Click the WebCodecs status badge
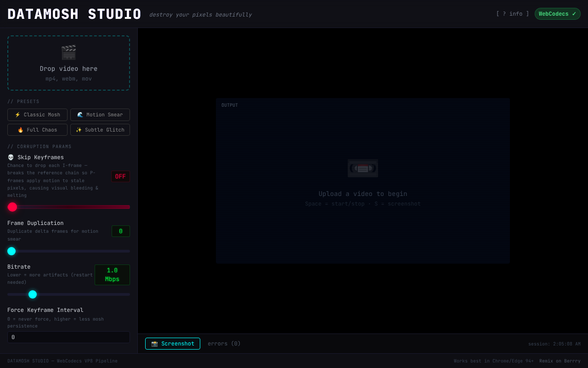The width and height of the screenshot is (588, 368). pyautogui.click(x=557, y=14)
